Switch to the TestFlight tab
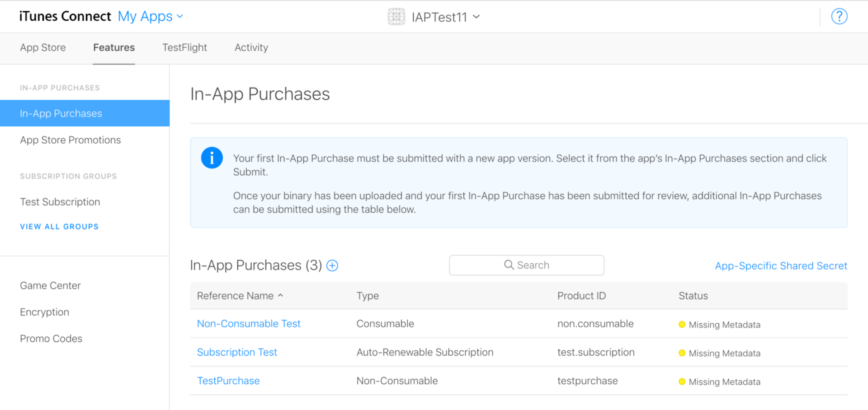 (184, 47)
